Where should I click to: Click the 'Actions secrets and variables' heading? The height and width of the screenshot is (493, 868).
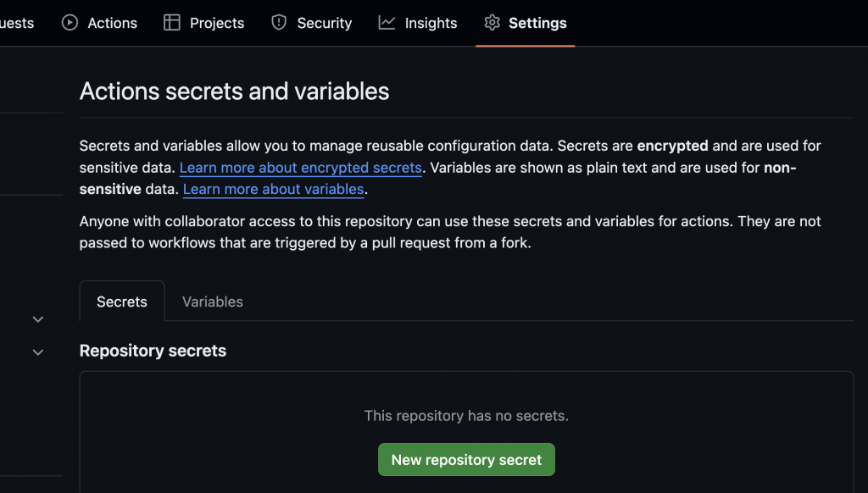coord(234,91)
